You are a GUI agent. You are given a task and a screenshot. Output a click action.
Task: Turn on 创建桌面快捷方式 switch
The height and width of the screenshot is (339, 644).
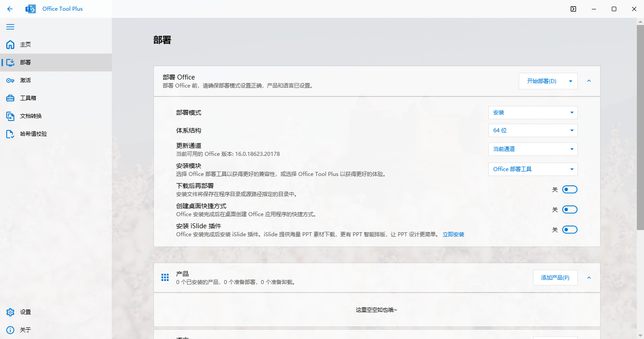(x=570, y=209)
